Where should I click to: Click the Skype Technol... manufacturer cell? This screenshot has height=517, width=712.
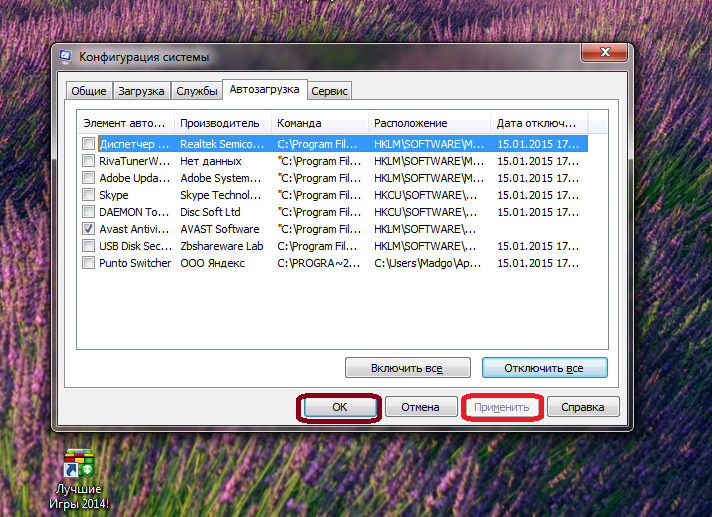pyautogui.click(x=221, y=195)
